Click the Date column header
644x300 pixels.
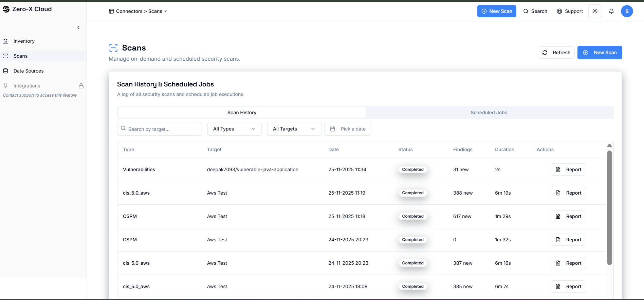click(x=333, y=149)
